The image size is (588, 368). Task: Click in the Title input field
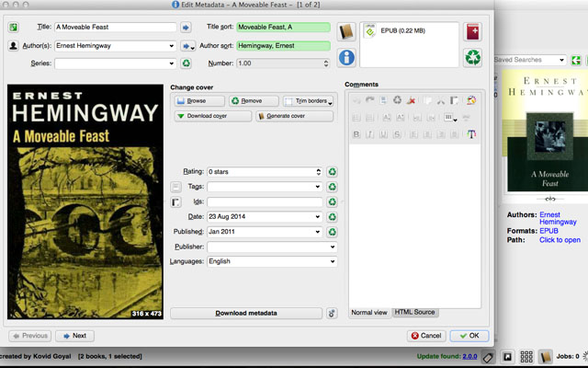116,27
